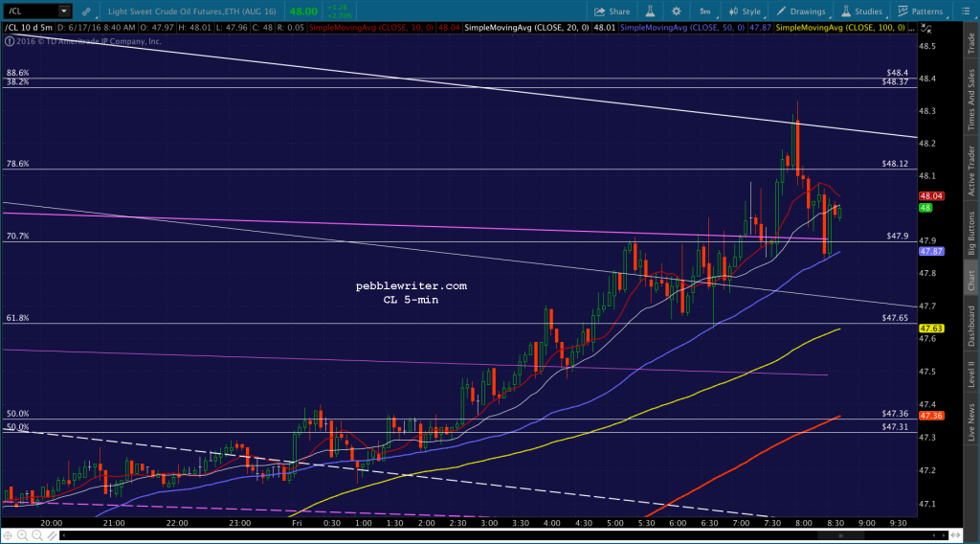The image size is (980, 544).
Task: Open the list menu icon at toolbar end
Action: click(x=966, y=11)
